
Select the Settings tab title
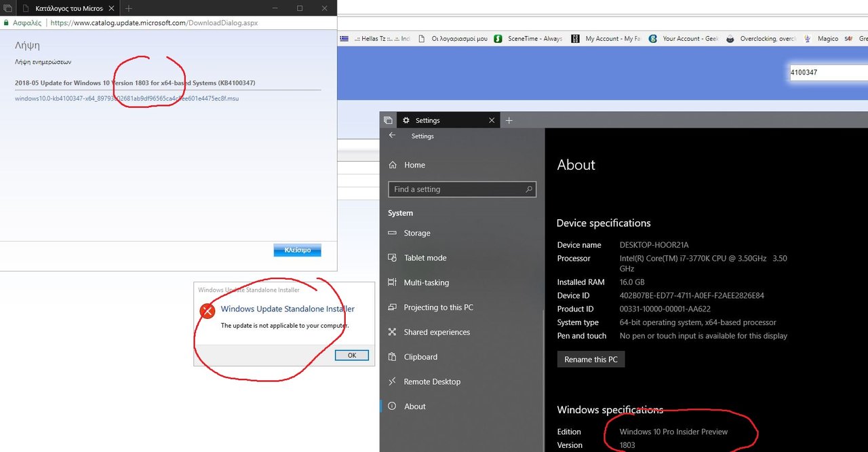[427, 120]
